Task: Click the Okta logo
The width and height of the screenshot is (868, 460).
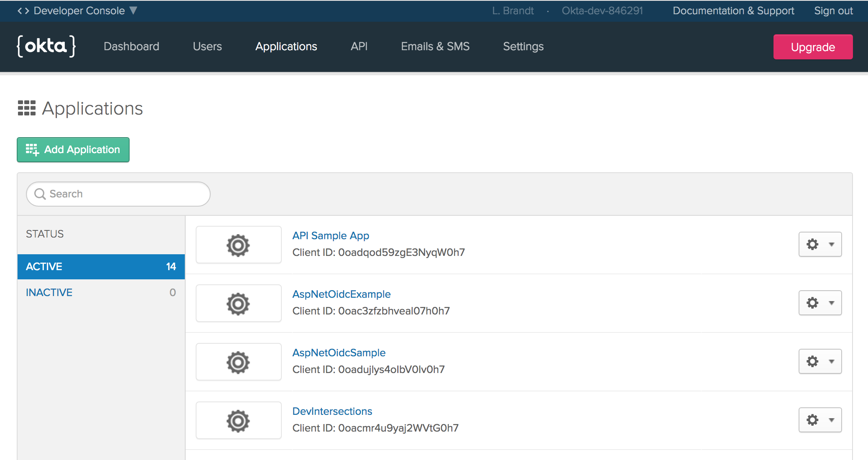Action: [46, 46]
